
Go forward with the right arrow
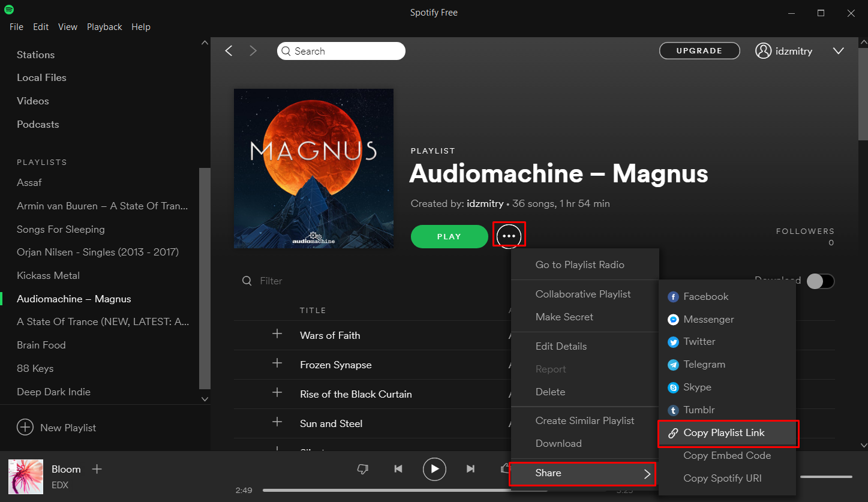[253, 51]
